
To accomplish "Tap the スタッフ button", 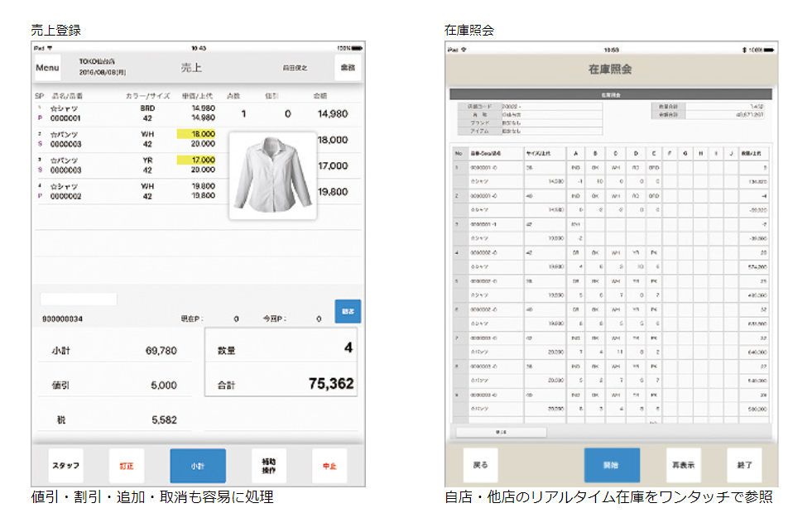I will 65,466.
